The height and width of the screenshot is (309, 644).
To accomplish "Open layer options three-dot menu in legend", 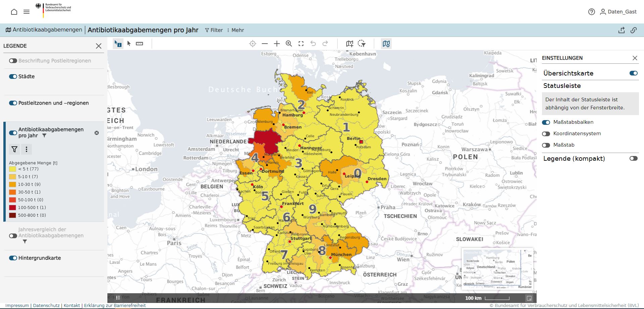I will (x=27, y=149).
